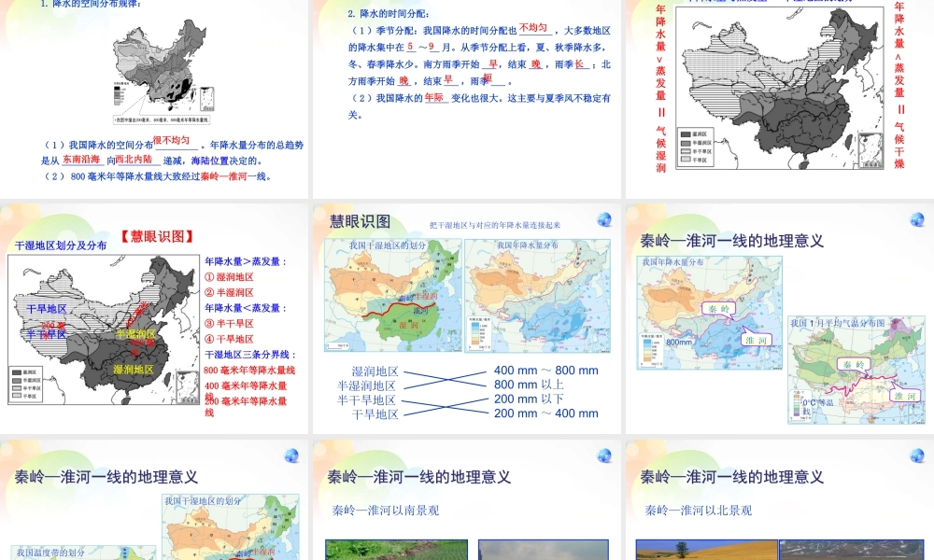
Task: Click the 干湿地区划分及分布 subtitle
Action: click(x=61, y=245)
